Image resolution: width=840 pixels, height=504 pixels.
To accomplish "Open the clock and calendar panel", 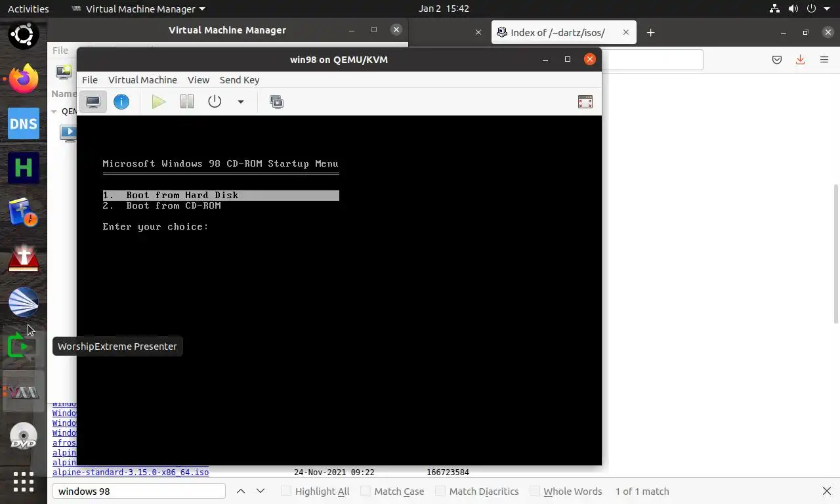I will point(444,9).
